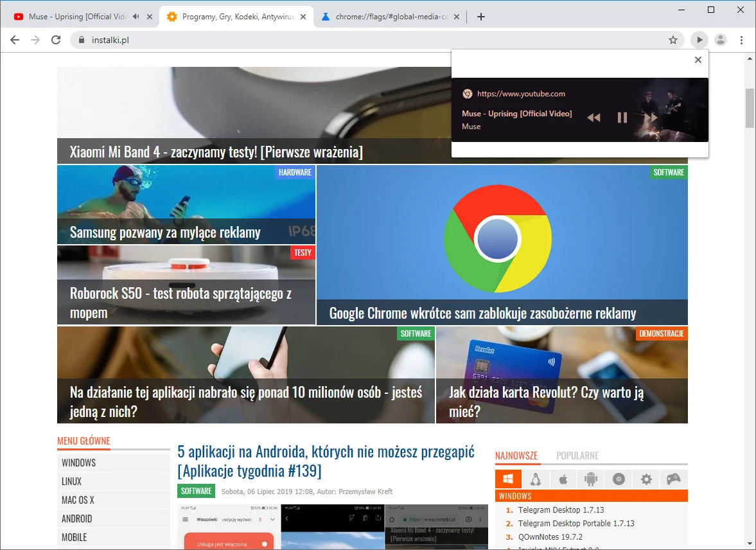The image size is (756, 550).
Task: Close the media controls popup
Action: pyautogui.click(x=698, y=60)
